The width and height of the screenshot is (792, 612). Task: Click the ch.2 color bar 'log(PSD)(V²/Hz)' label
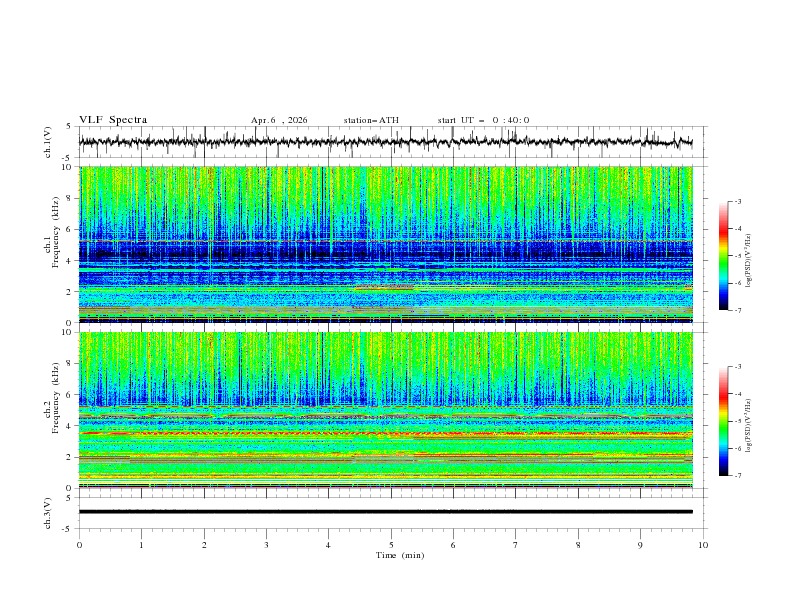749,426
